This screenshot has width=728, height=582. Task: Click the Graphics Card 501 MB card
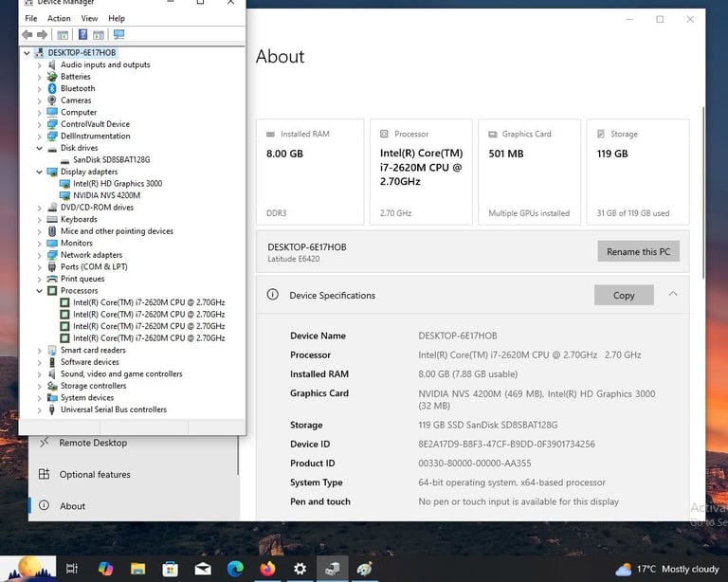tap(529, 172)
